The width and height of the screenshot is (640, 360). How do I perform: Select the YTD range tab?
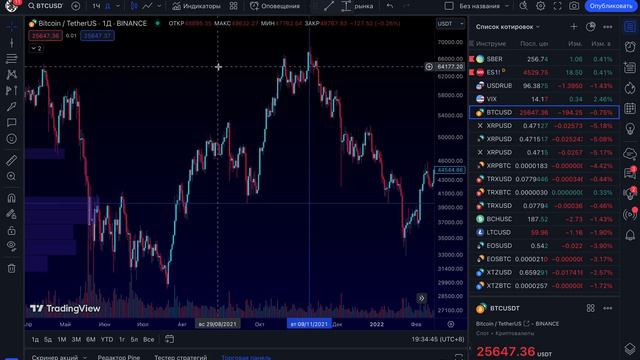click(107, 340)
